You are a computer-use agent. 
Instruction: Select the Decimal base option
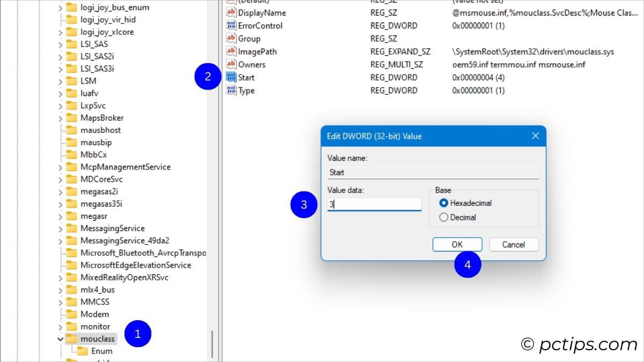pyautogui.click(x=444, y=217)
